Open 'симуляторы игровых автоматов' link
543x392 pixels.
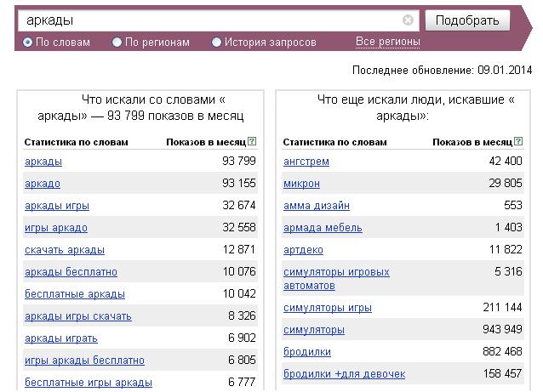pyautogui.click(x=336, y=279)
